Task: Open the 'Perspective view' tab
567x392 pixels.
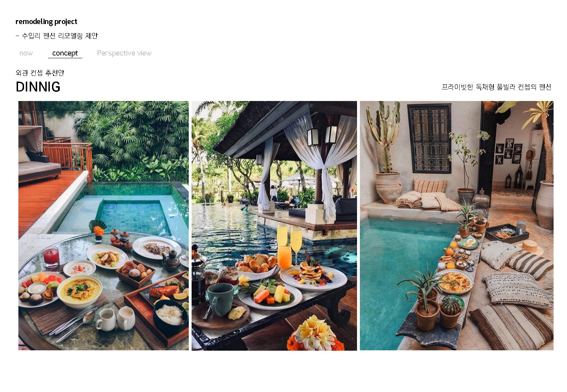Action: 124,53
